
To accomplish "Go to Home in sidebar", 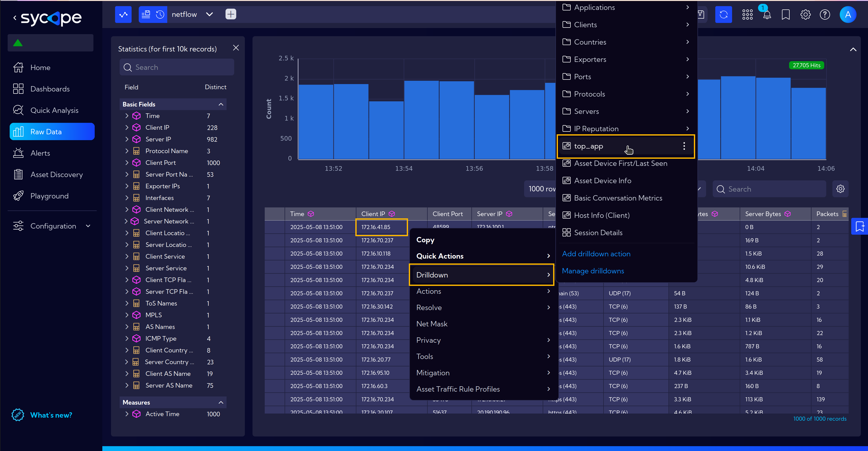I will 52,68.
